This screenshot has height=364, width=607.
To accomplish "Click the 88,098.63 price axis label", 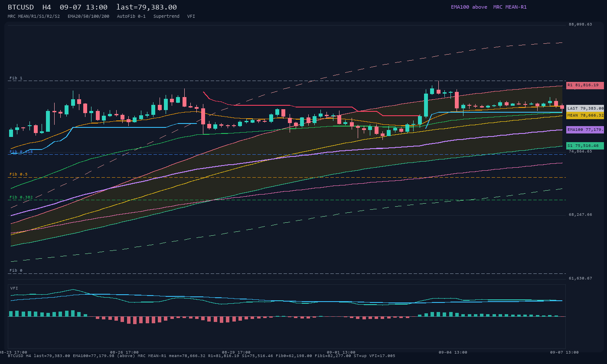I will 580,24.
